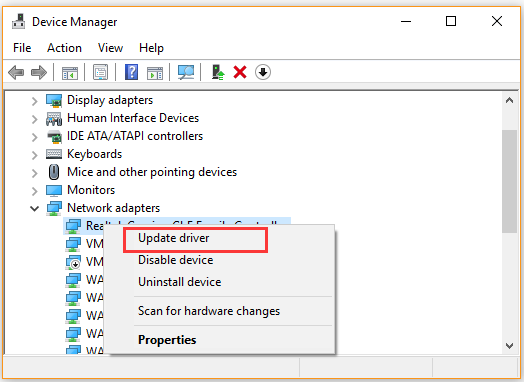Open the Action menu

point(64,48)
